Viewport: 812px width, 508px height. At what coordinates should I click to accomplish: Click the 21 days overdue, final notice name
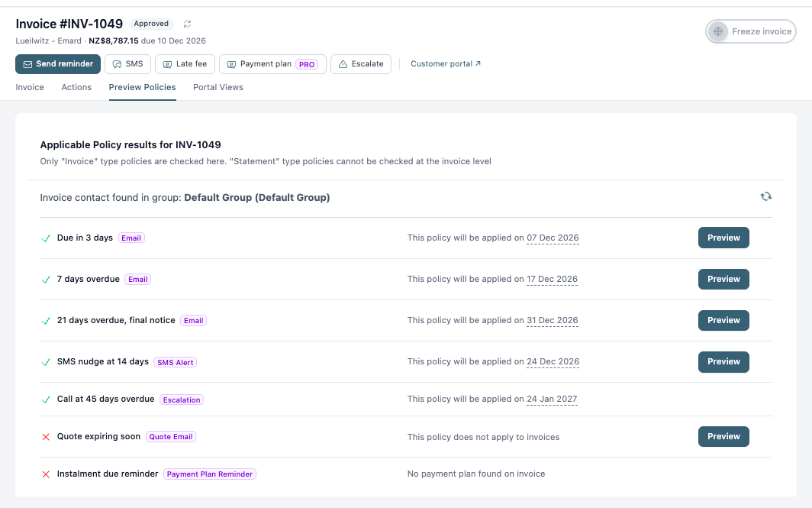coord(116,320)
